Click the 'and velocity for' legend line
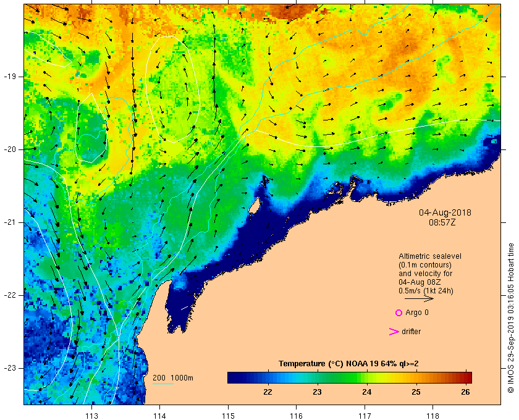519x420 pixels. [x=425, y=274]
